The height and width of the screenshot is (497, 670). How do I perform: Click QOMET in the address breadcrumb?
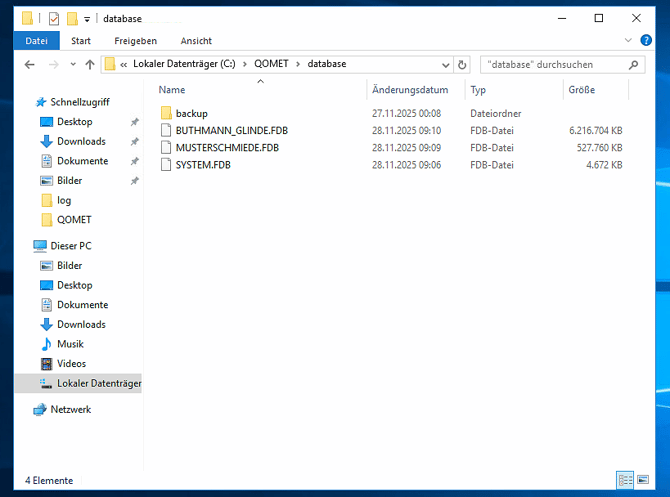271,64
